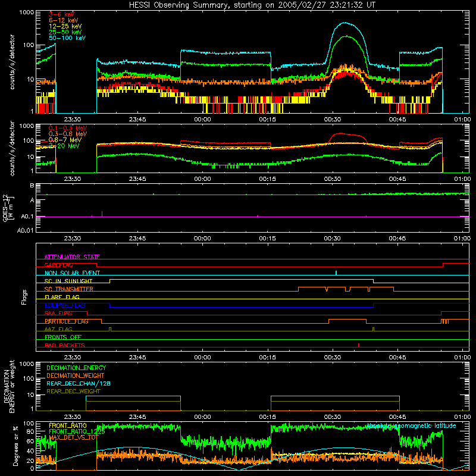This screenshot has height=476, width=476.
Task: Click the BAD_PACKETS red spike marker
Action: click(359, 345)
